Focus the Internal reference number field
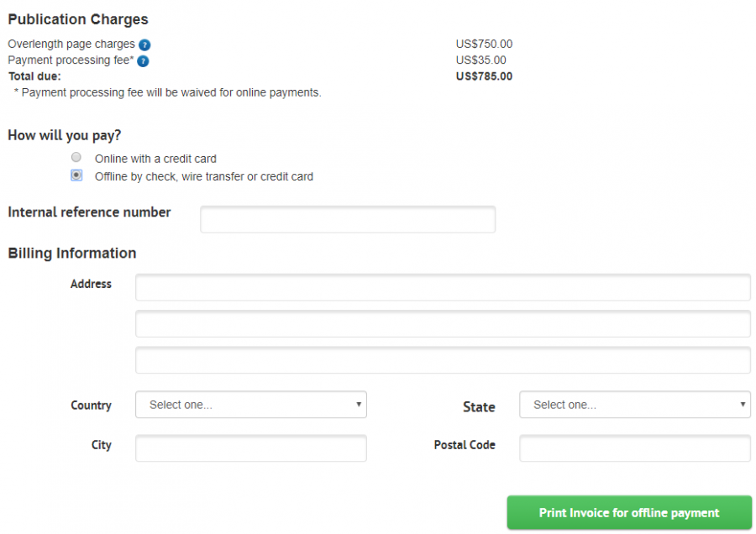Image resolution: width=756 pixels, height=534 pixels. 347,219
